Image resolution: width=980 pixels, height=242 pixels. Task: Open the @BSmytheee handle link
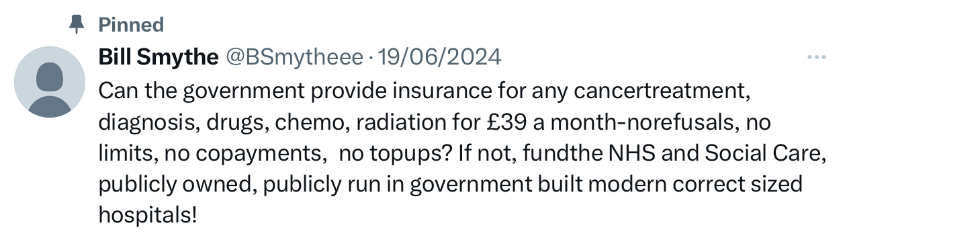pos(294,57)
